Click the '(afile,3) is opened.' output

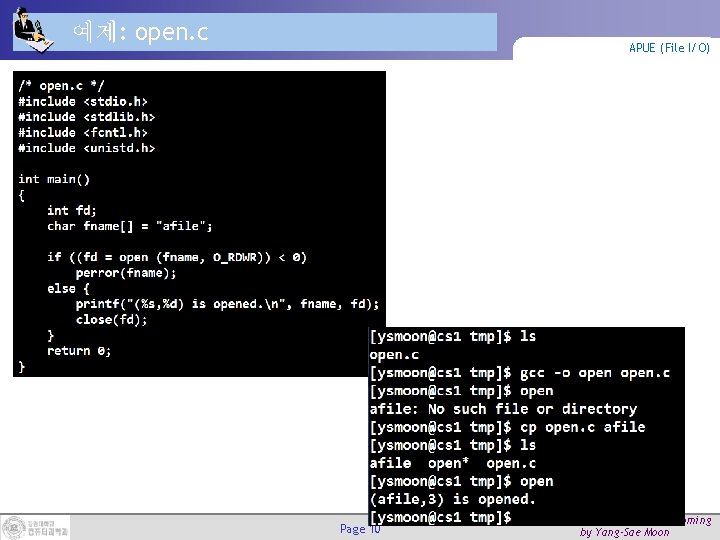pos(453,499)
